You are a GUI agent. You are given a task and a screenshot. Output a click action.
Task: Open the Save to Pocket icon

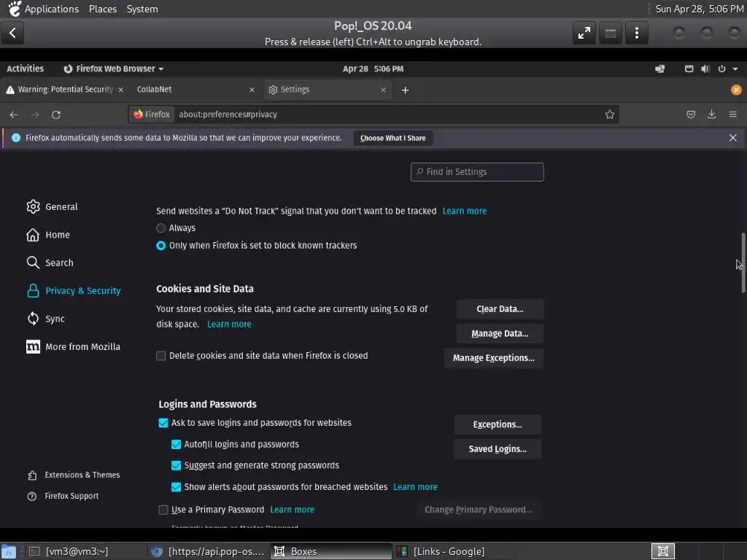point(691,114)
